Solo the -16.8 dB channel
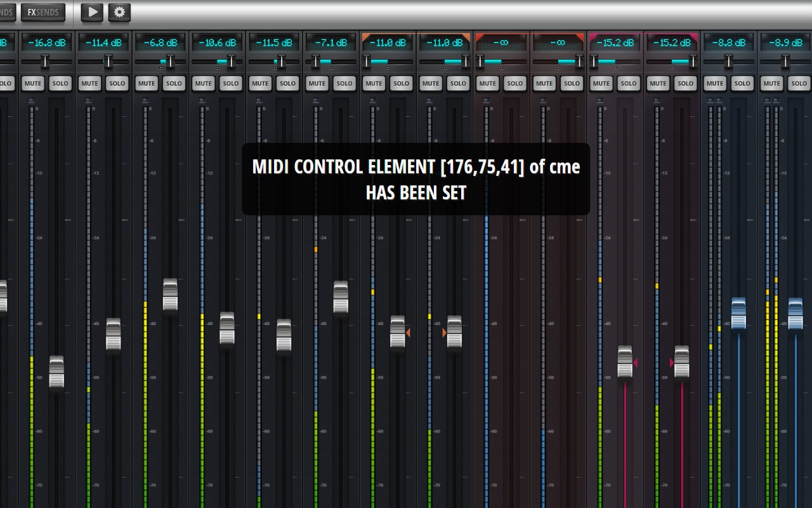Screen dimensions: 812x508 (60, 83)
